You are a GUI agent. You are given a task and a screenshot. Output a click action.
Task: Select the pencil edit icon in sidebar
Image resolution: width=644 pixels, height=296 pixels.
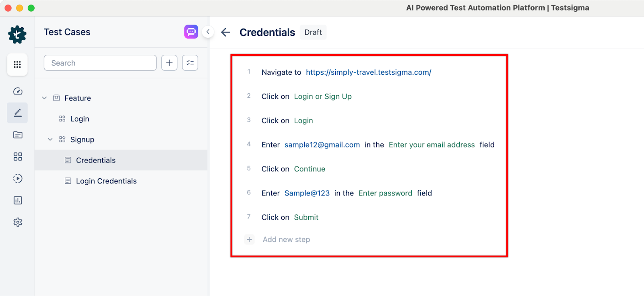tap(17, 113)
